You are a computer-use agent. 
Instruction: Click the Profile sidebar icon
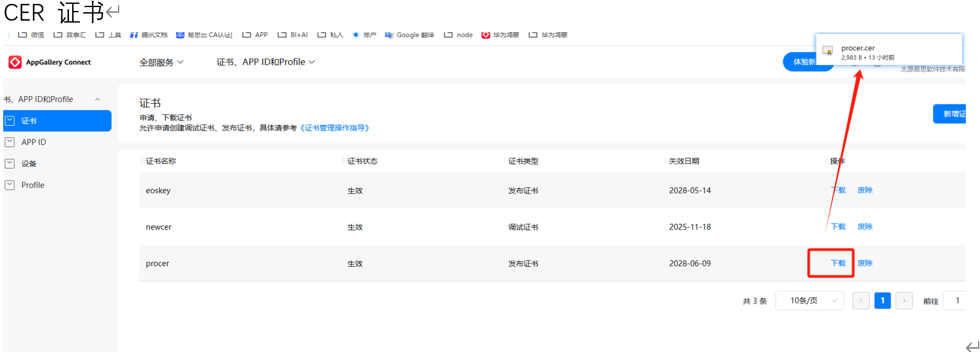click(10, 185)
